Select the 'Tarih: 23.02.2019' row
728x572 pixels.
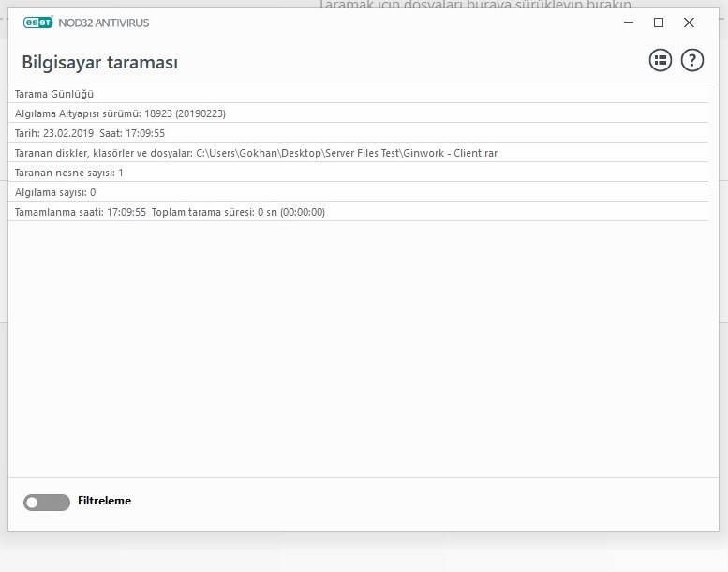coord(359,133)
